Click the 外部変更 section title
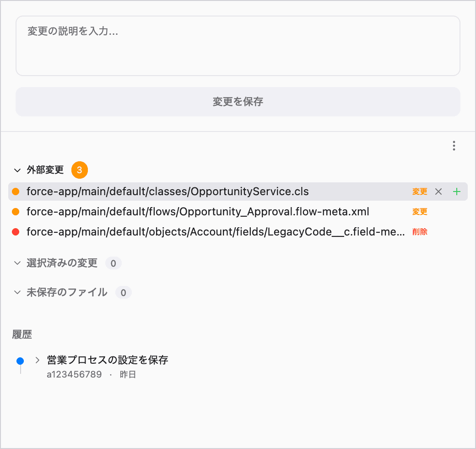476x449 pixels. 45,170
